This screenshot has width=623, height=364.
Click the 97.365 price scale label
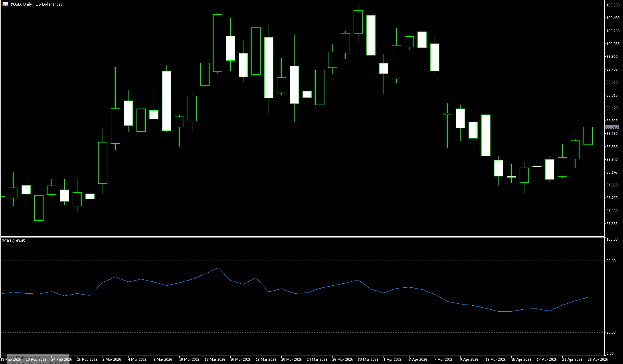612,224
